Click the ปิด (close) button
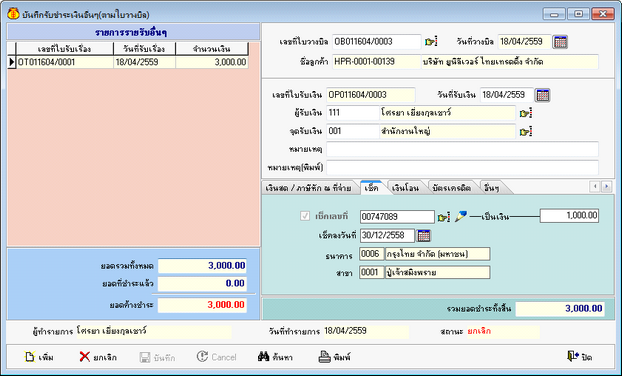The height and width of the screenshot is (376, 622). [579, 357]
